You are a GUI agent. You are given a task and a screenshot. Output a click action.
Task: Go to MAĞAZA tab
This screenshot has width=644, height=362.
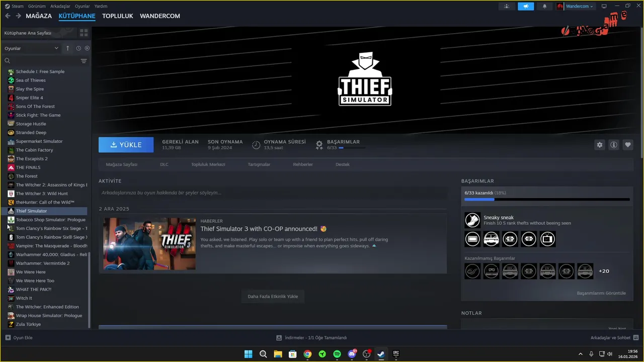point(39,16)
